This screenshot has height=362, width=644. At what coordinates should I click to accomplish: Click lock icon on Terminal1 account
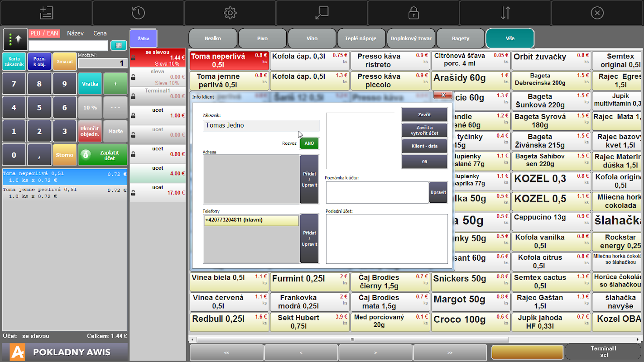(x=133, y=96)
